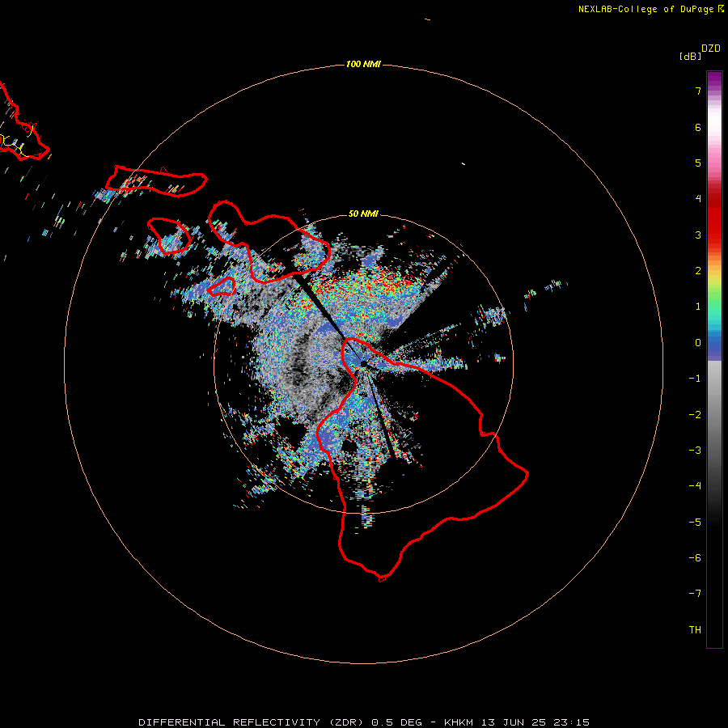Screen dimensions: 728x728
Task: Click the 1 value on the color scale
Action: point(698,307)
